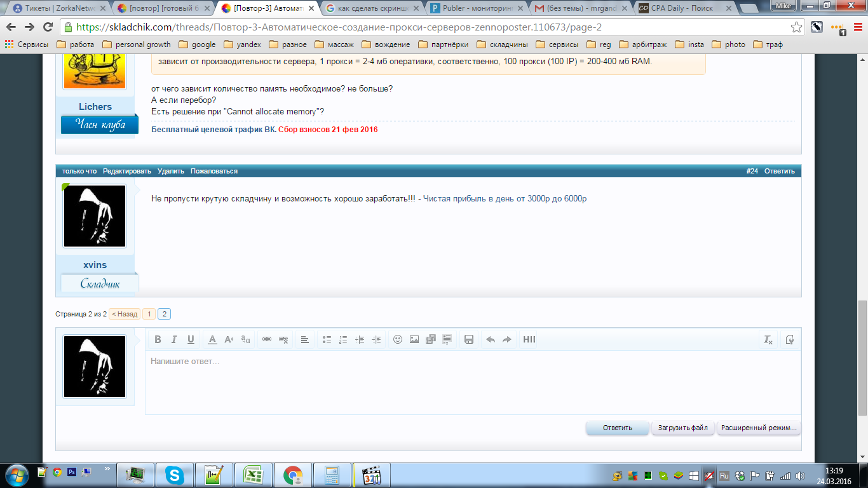Toggle italic formatting in reply editor

click(x=174, y=339)
